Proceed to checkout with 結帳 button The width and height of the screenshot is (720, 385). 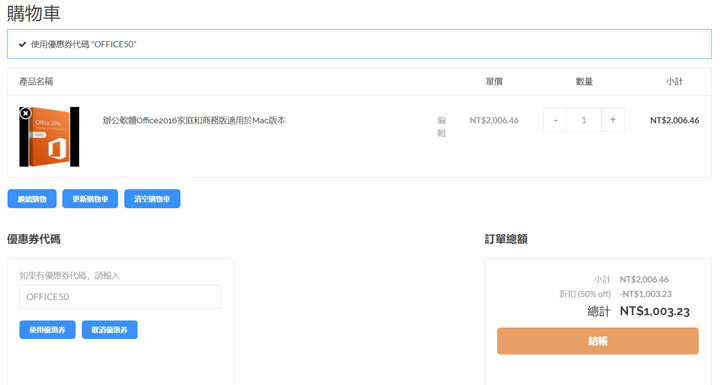coord(598,341)
